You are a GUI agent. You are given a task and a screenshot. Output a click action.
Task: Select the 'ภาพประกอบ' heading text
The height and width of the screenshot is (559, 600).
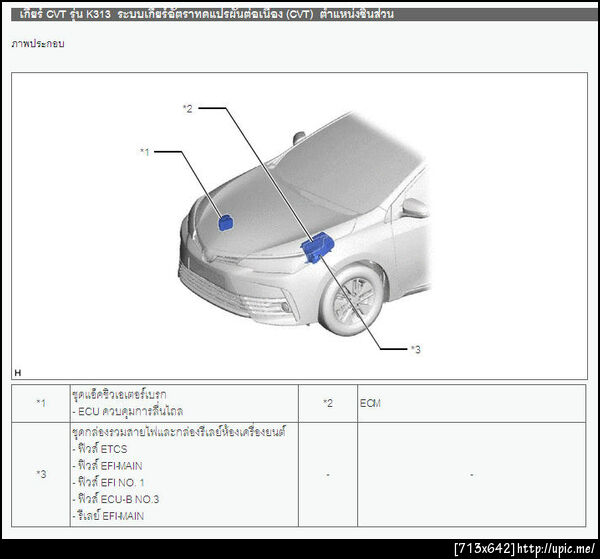coord(38,44)
